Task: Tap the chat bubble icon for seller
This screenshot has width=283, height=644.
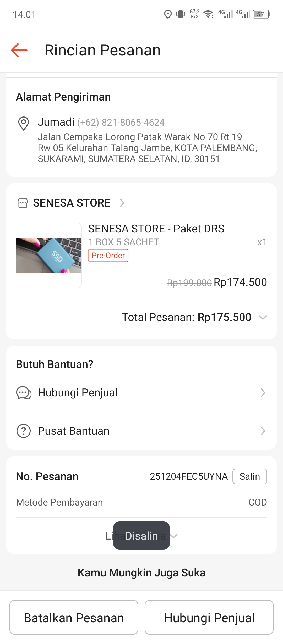Action: pyautogui.click(x=24, y=393)
